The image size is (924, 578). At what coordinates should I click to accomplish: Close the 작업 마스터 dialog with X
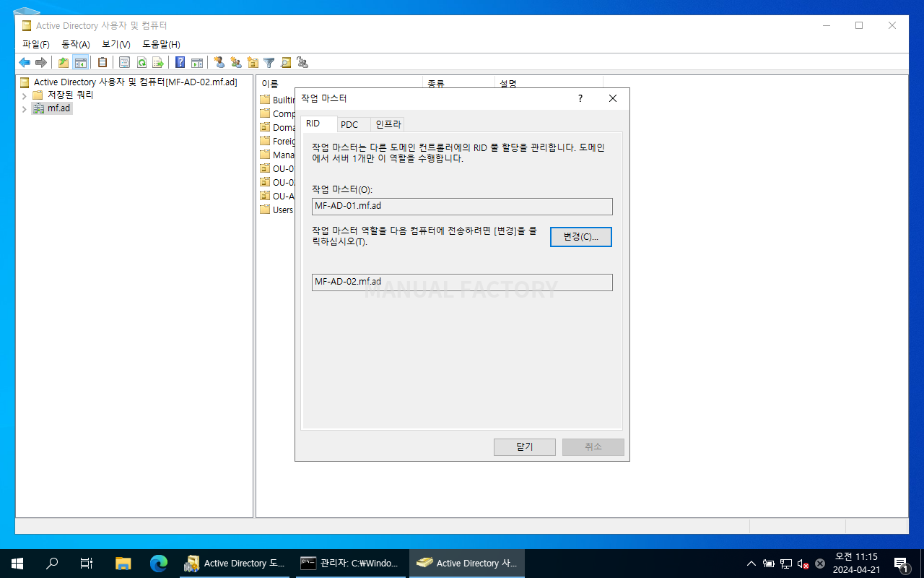click(613, 99)
